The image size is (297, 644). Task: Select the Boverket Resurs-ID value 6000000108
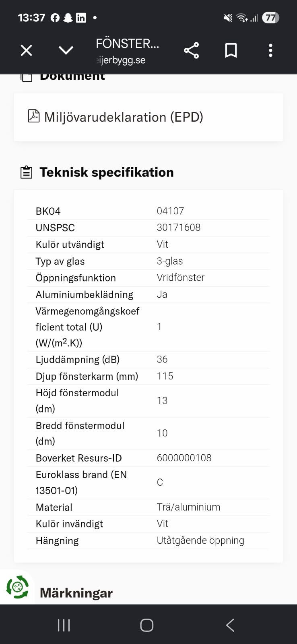click(184, 458)
